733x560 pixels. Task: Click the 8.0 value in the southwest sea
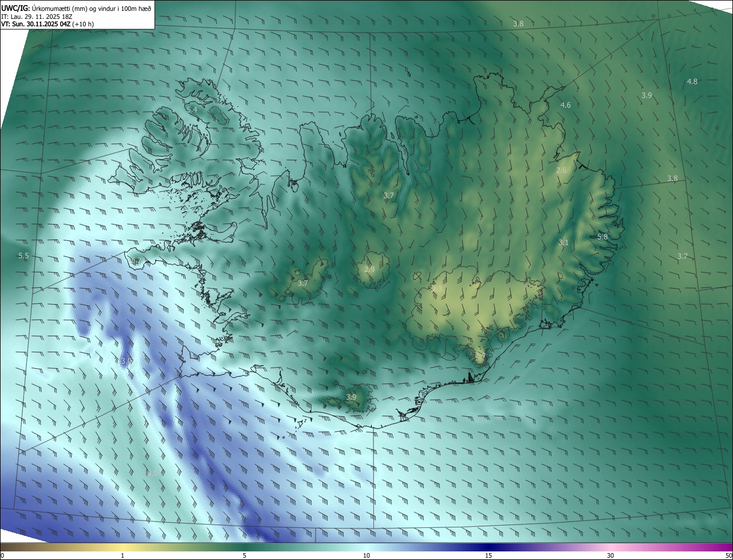(x=152, y=473)
